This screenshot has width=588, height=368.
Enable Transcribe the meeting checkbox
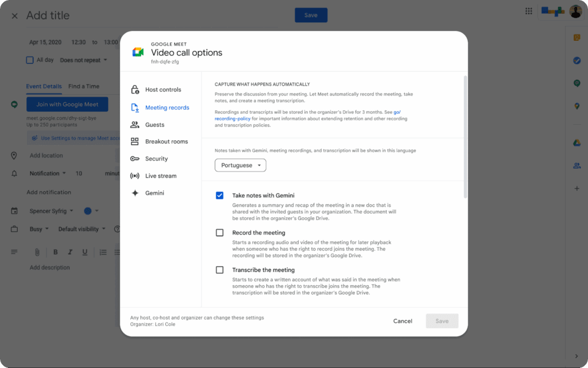[x=220, y=270]
